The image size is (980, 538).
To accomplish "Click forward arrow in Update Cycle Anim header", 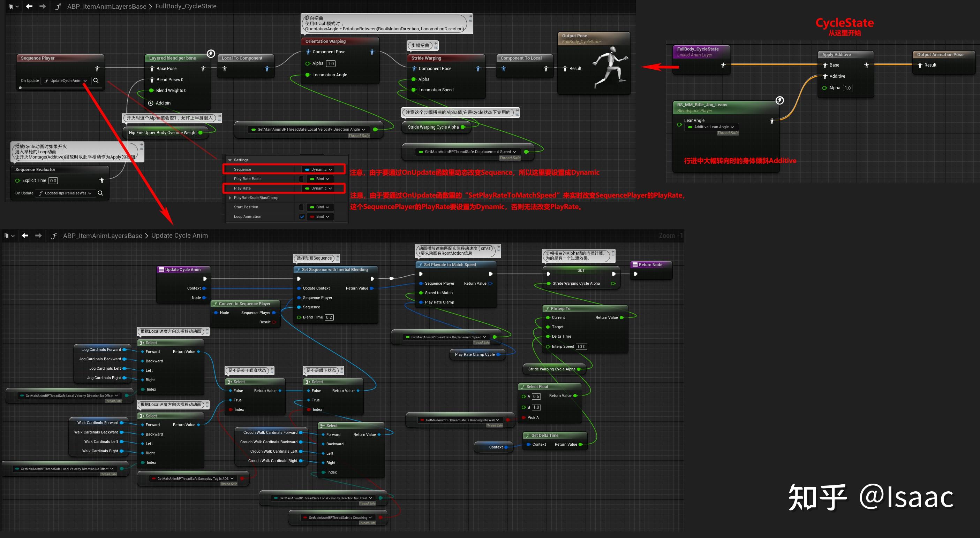I will pyautogui.click(x=38, y=236).
